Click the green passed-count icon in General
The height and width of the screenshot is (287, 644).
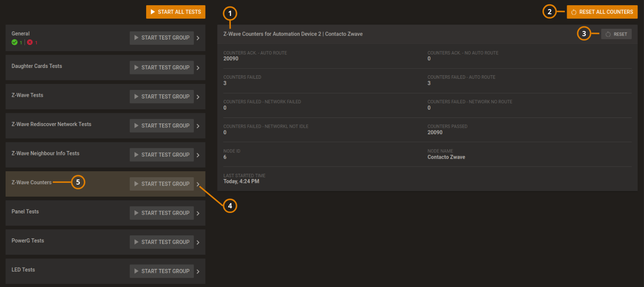(15, 43)
